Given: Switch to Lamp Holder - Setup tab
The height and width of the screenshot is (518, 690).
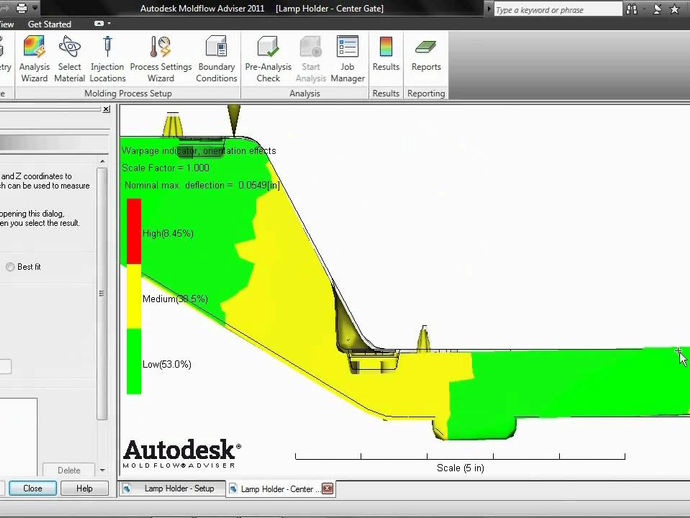Looking at the screenshot, I should pyautogui.click(x=172, y=489).
